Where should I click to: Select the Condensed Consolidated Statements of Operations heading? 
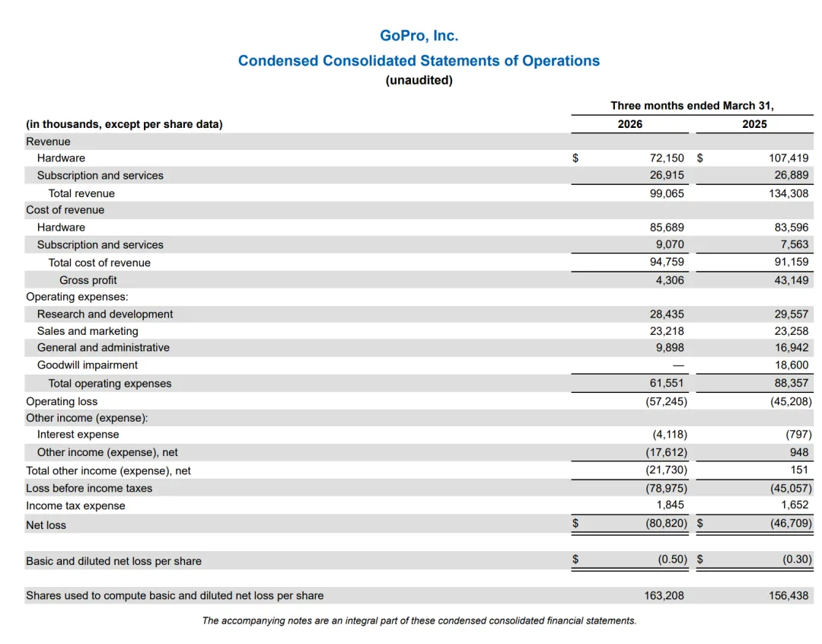click(x=419, y=61)
